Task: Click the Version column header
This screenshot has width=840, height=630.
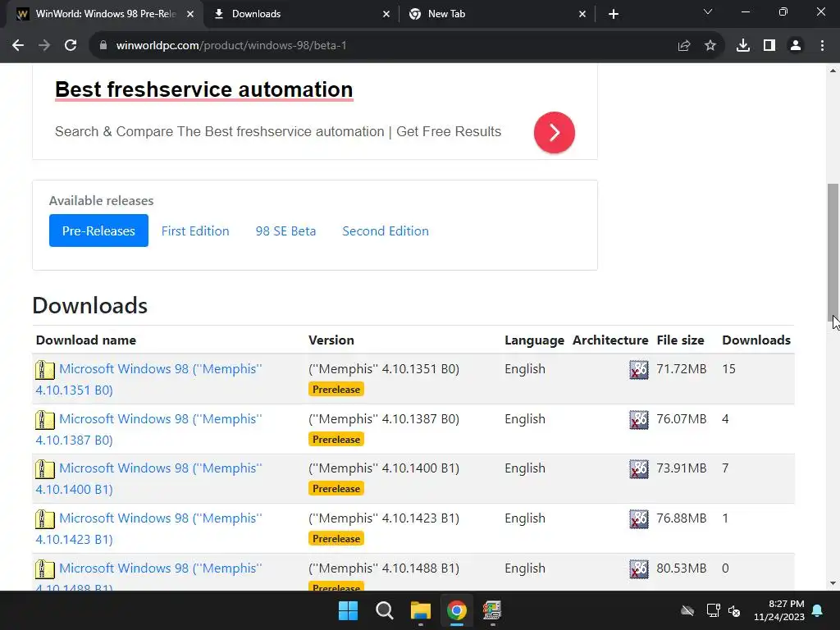Action: [x=331, y=340]
